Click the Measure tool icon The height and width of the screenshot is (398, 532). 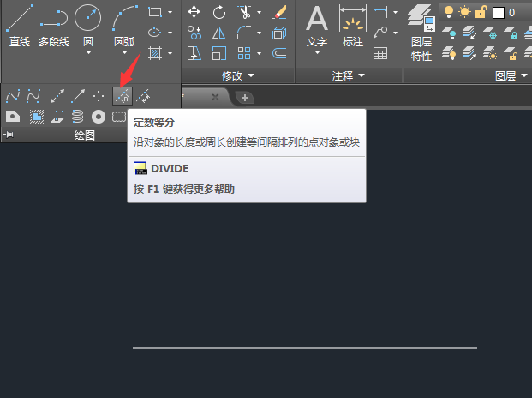point(143,96)
